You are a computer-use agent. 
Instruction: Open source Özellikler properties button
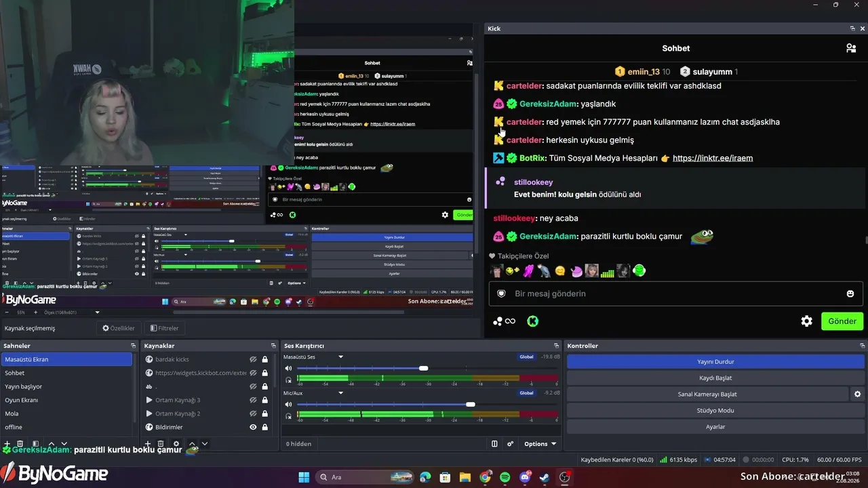(119, 328)
